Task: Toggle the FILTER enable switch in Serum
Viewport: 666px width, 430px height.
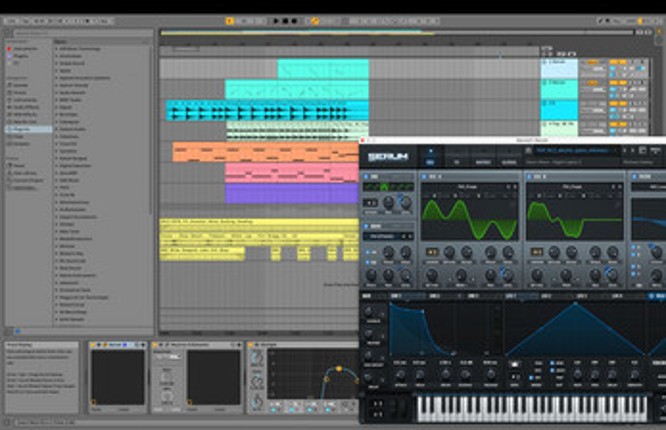Action: [634, 176]
